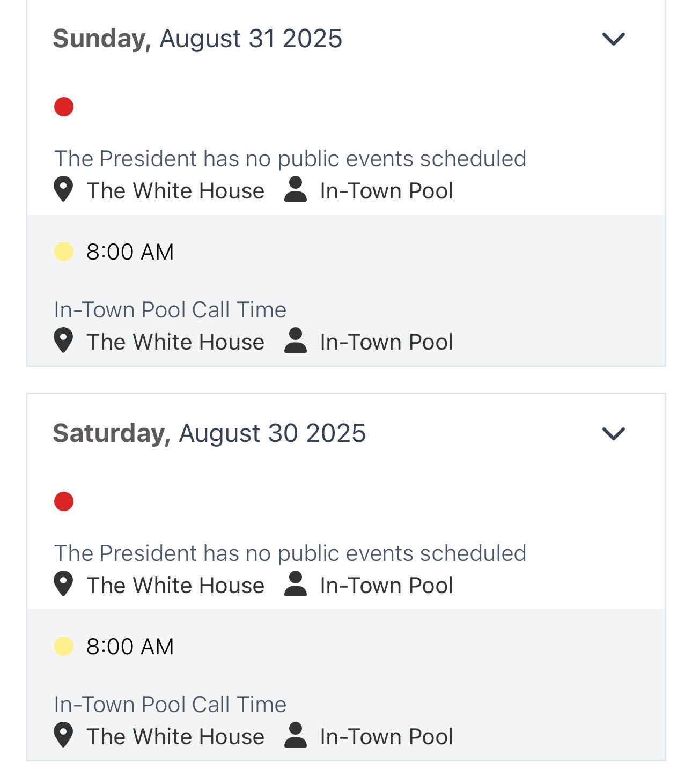Click the red dot under Saturday August 30
Image resolution: width=692 pixels, height=784 pixels.
pyautogui.click(x=64, y=501)
